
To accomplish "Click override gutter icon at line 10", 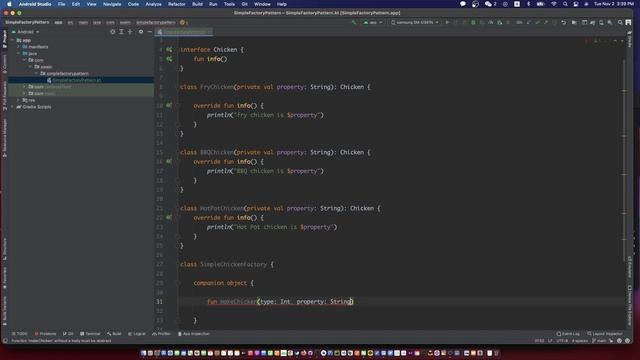I will [169, 105].
